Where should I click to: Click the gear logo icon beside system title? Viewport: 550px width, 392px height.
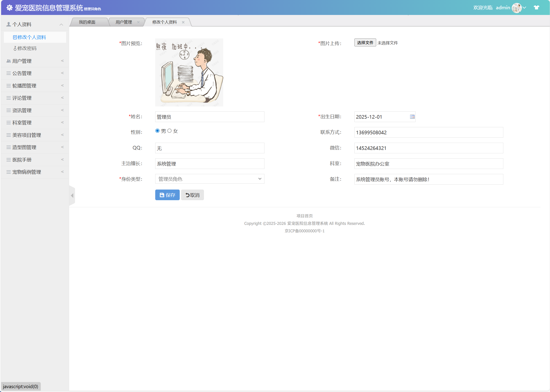10,7
